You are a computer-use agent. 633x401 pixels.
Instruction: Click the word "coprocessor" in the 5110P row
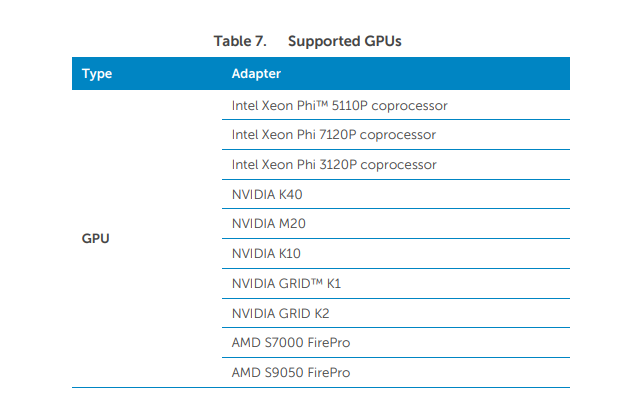pyautogui.click(x=410, y=105)
